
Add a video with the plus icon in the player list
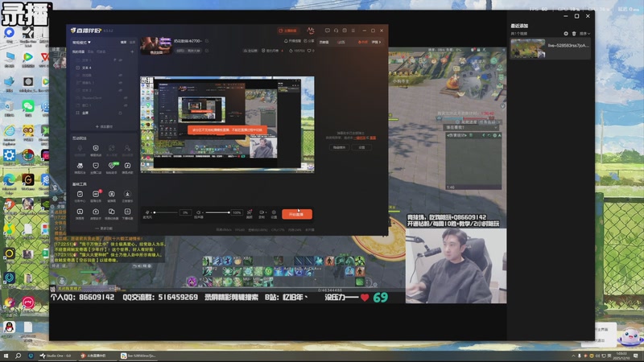pos(566,34)
